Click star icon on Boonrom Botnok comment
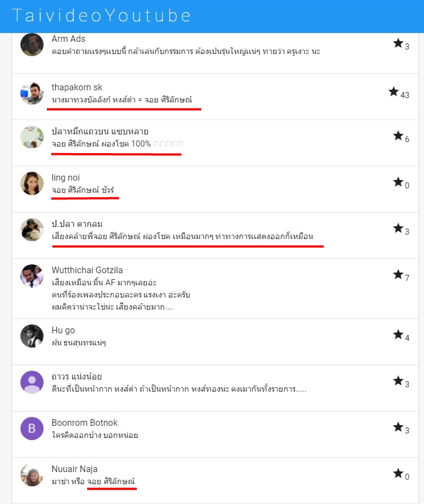 coord(398,427)
